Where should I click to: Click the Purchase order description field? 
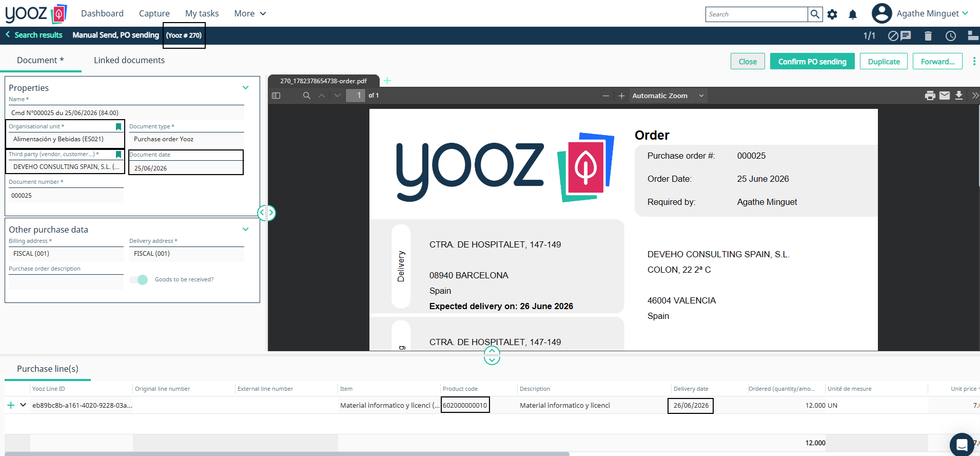click(66, 282)
